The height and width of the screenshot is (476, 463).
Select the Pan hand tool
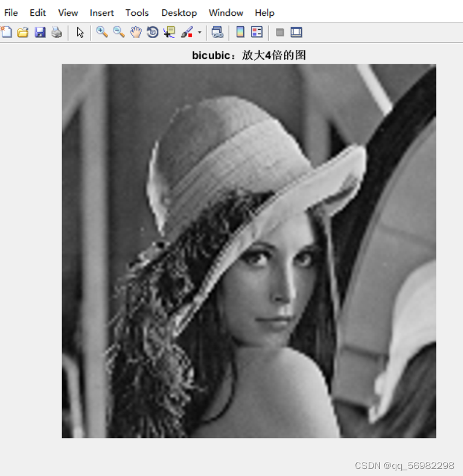click(x=136, y=32)
